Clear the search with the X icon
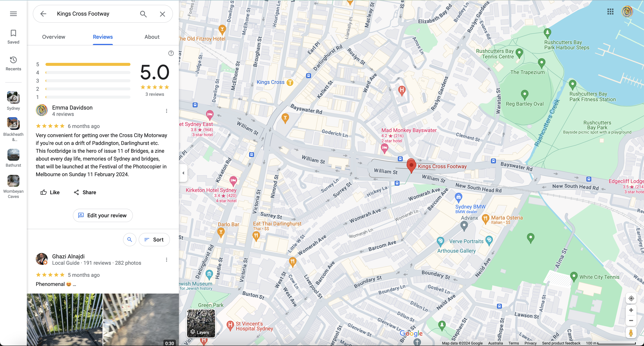This screenshot has height=346, width=644. pos(162,14)
